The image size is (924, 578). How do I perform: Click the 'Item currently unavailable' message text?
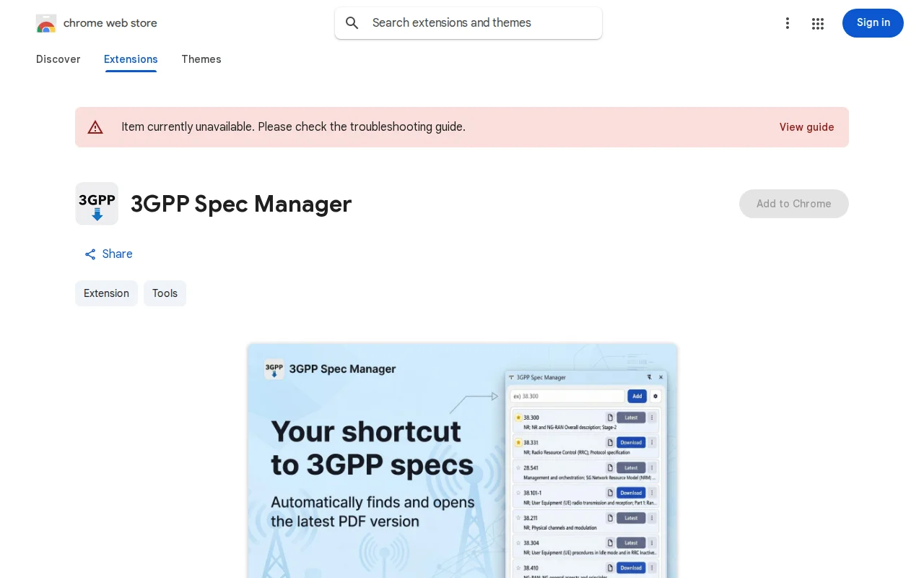click(293, 127)
